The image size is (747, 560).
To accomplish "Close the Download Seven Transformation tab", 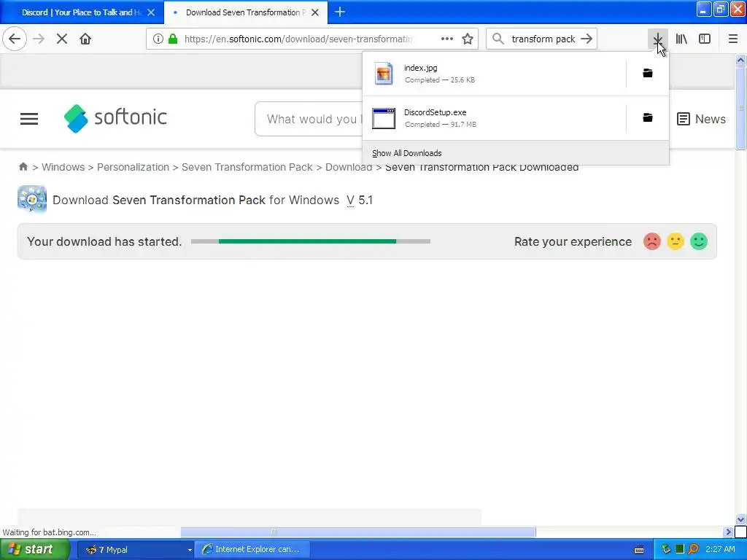I will click(x=315, y=12).
